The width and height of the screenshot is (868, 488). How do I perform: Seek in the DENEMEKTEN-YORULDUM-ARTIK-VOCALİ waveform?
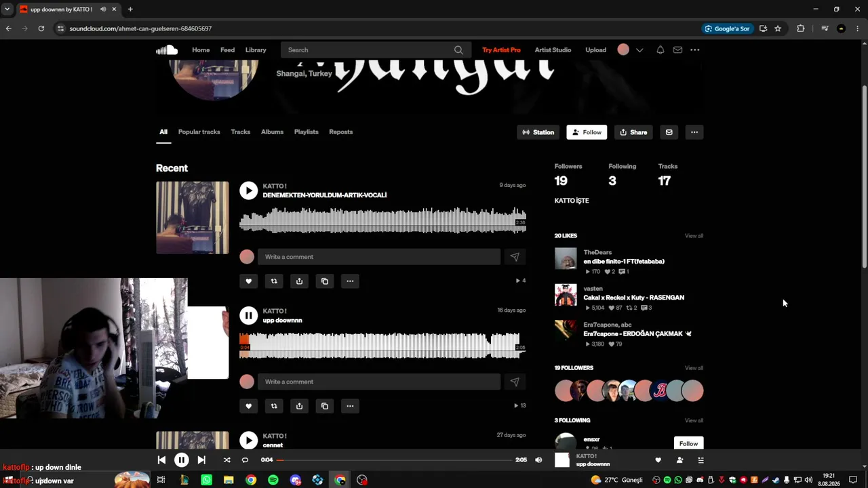[383, 221]
